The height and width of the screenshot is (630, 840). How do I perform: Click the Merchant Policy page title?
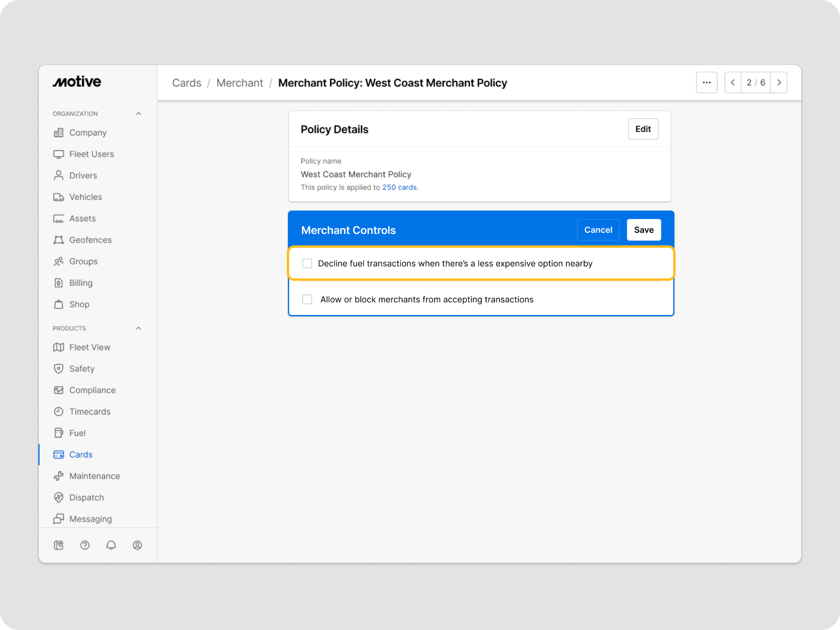393,83
